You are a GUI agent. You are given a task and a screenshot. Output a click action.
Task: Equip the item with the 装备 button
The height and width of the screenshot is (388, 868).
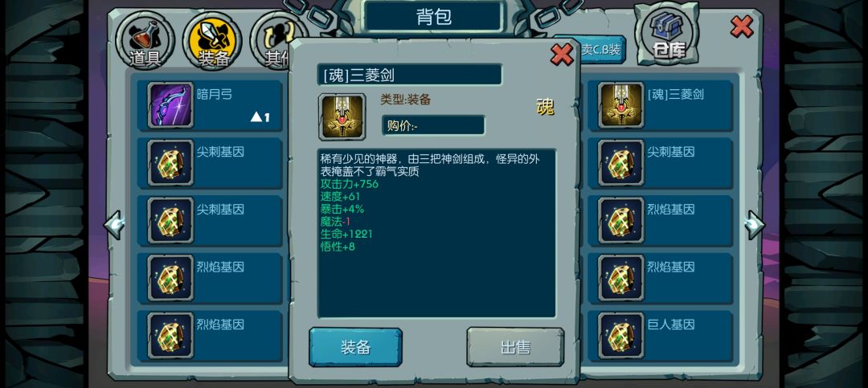[x=355, y=347]
